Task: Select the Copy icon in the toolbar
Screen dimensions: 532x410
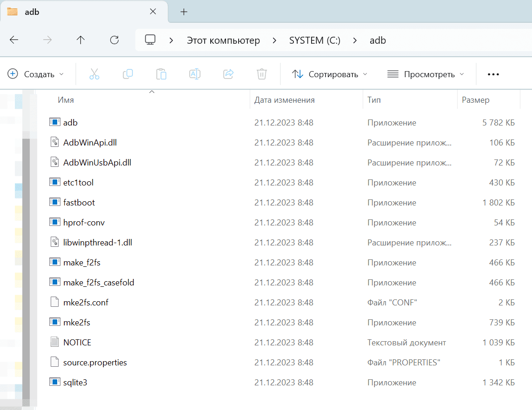Action: (128, 74)
